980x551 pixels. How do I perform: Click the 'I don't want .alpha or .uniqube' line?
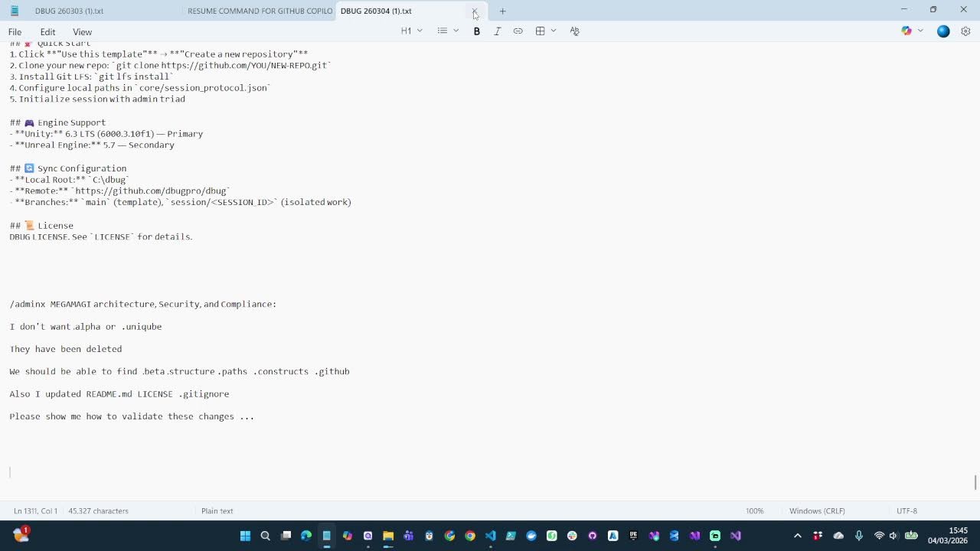[86, 327]
